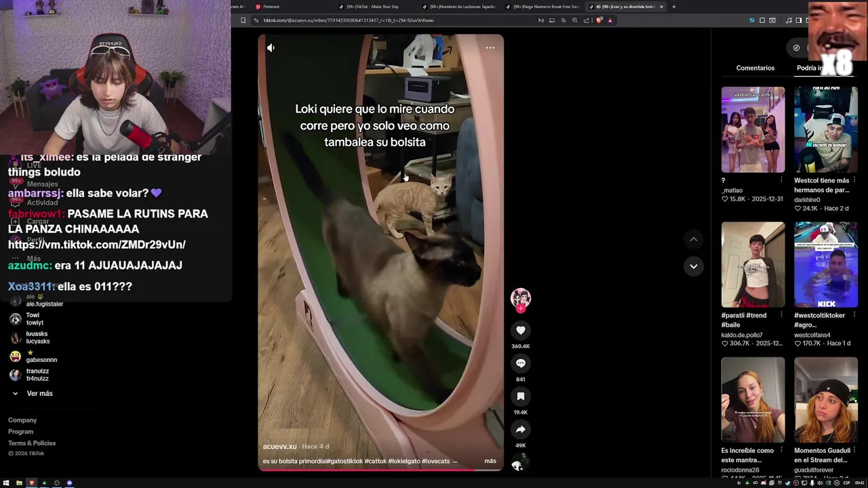Open the Momentos Guaduli video thumbnail
Screen dimensions: 868x488
(826, 400)
